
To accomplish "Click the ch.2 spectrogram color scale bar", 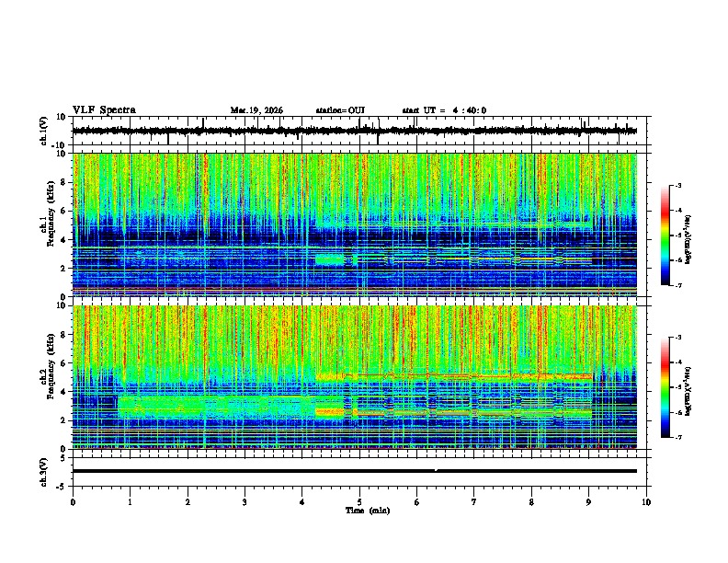I will point(665,387).
